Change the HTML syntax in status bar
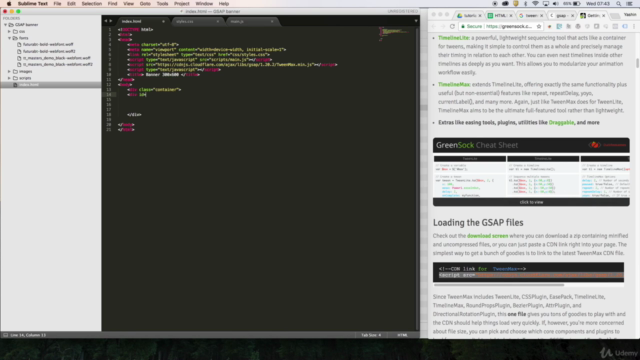640x360 pixels. coord(402,335)
